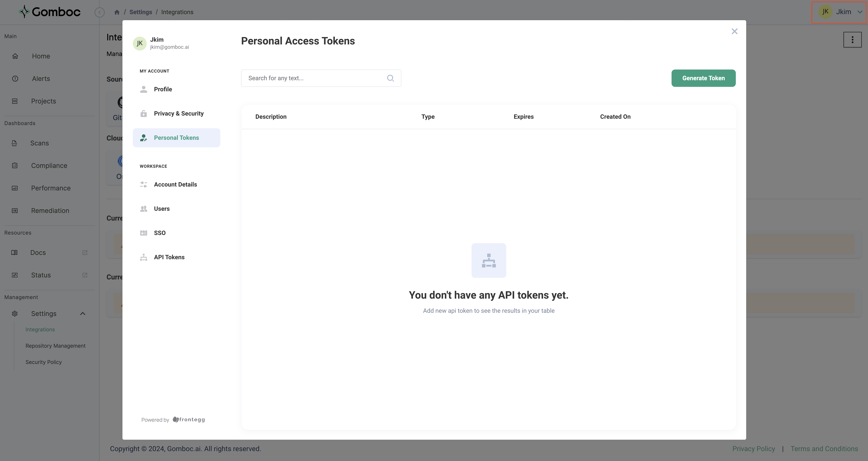Screen dimensions: 868x461
Task: Click the Scans icon in sidebar
Action: pyautogui.click(x=14, y=143)
